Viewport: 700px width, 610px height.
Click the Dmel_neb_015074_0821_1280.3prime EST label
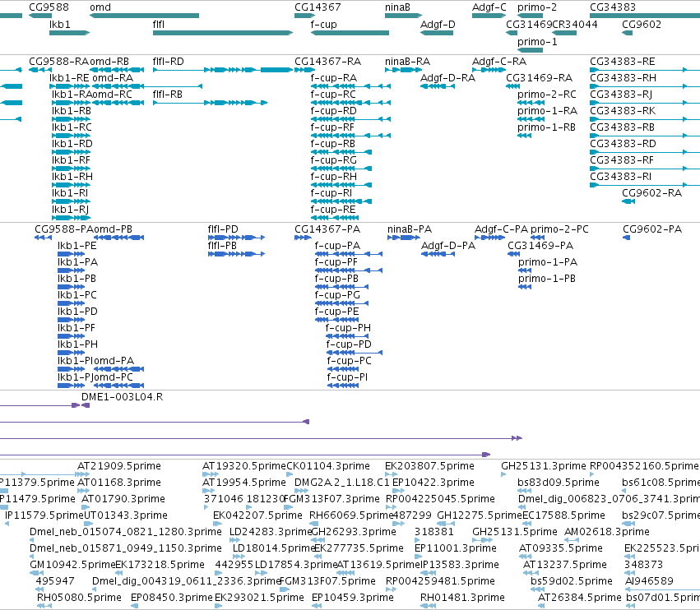pos(126,531)
